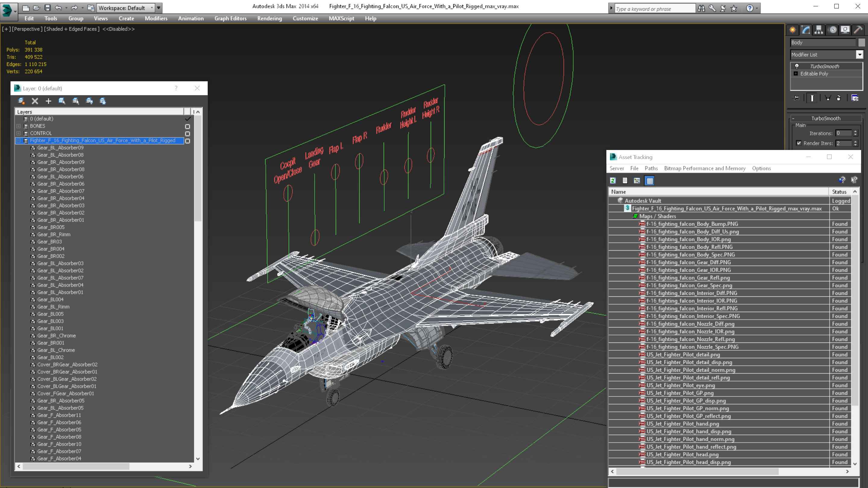This screenshot has width=868, height=488.
Task: Expand the Editable Poly sub-object plus
Action: tap(796, 74)
